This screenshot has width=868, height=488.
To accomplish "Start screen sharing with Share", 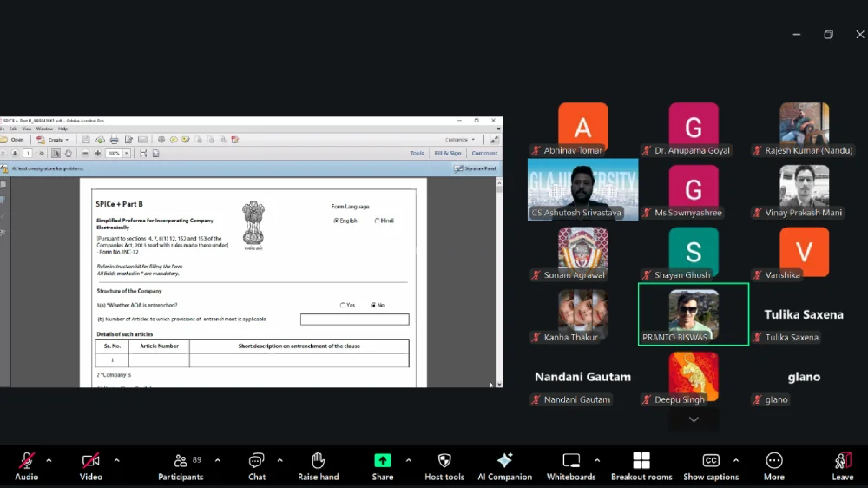I will coord(382,461).
